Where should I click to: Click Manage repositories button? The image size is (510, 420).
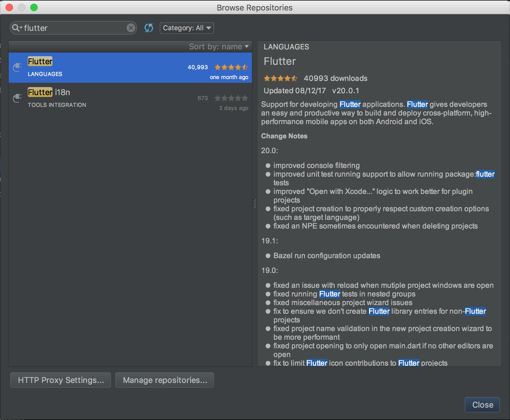point(165,380)
